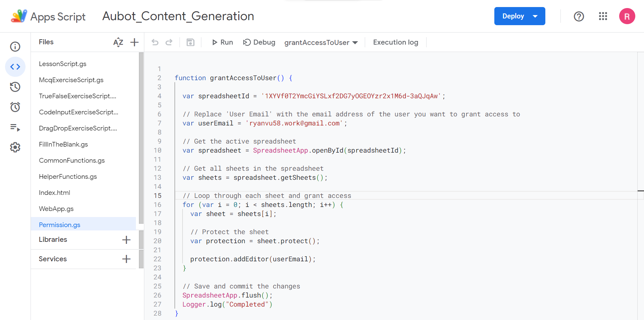Open Google apps grid icon

point(603,16)
